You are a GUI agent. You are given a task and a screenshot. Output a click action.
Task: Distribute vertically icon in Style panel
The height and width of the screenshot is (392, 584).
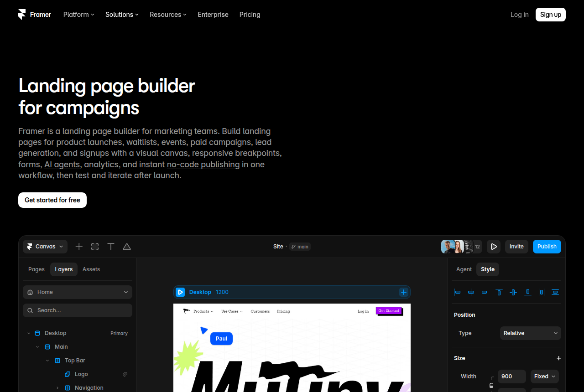pos(555,292)
